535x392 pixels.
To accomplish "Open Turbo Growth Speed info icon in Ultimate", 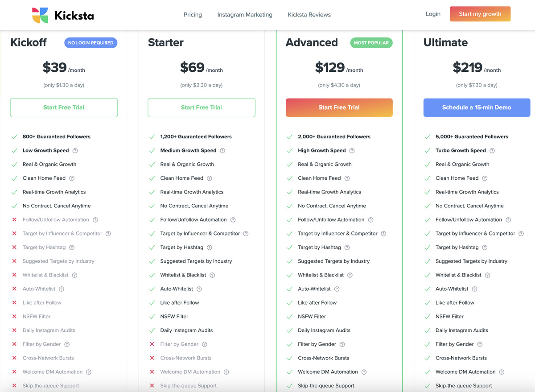I will click(x=492, y=150).
